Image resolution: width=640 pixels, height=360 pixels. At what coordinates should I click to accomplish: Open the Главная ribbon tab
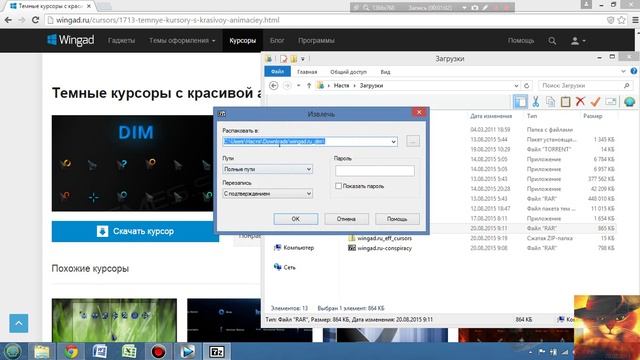307,72
